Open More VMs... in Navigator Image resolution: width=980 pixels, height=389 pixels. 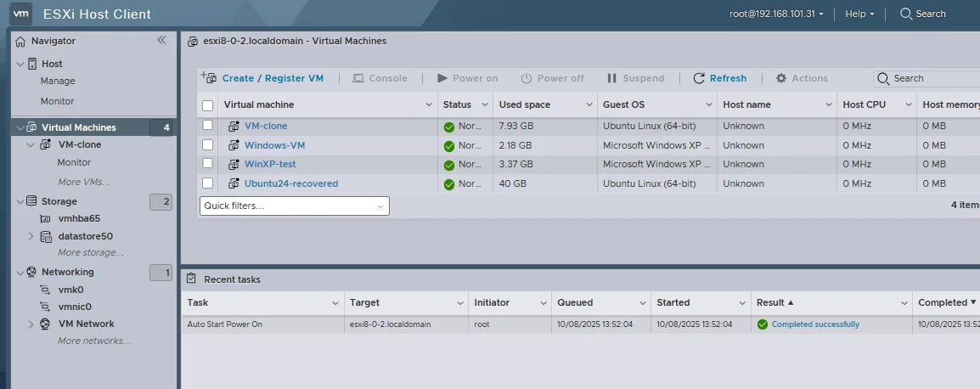point(84,182)
